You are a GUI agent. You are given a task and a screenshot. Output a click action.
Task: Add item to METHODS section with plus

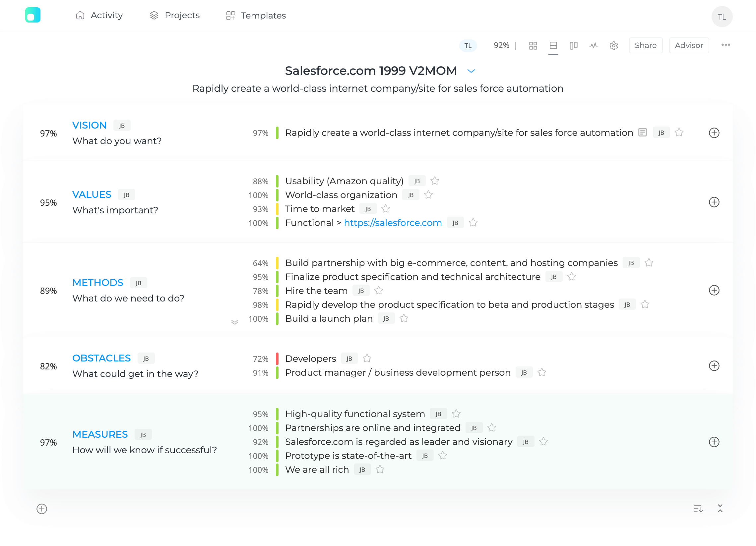[714, 291]
